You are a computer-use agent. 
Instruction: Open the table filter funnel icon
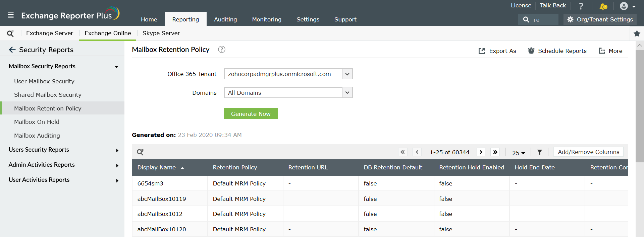point(539,152)
